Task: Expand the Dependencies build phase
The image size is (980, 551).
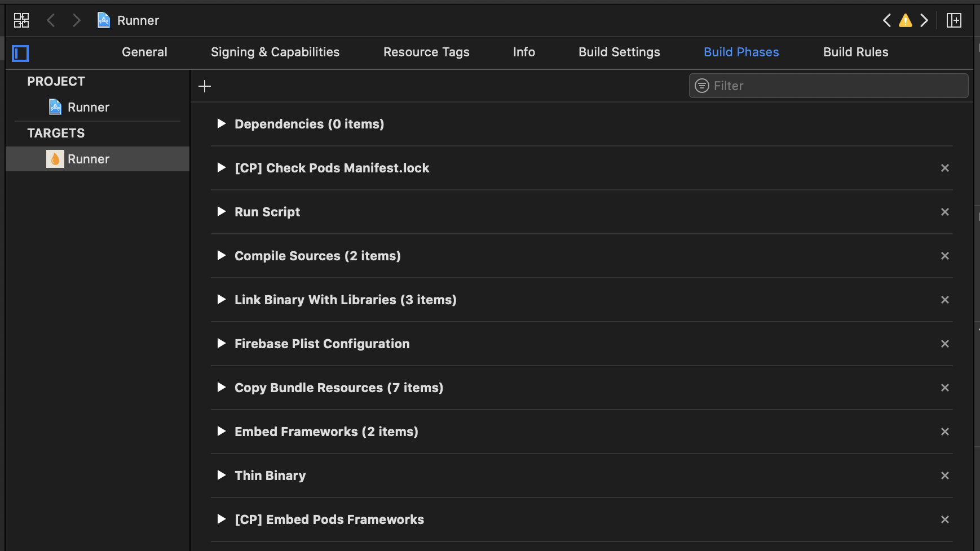Action: pos(222,124)
